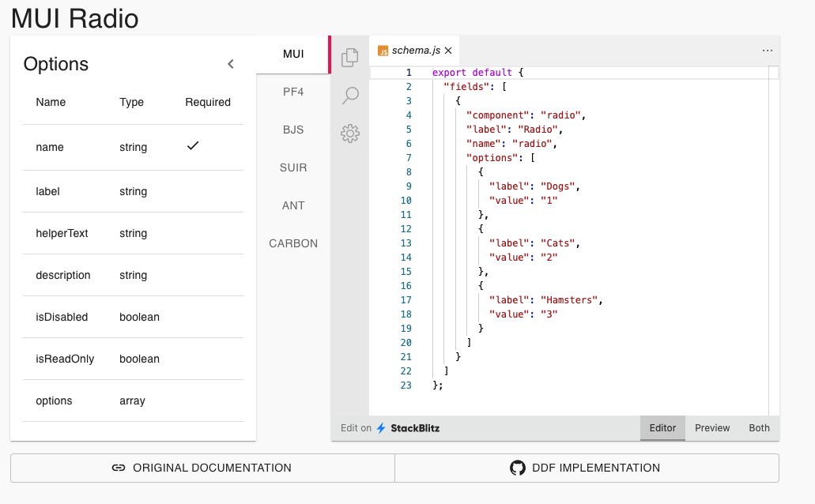815x504 pixels.
Task: Open the editor overflow menu with three dots
Action: pyautogui.click(x=767, y=50)
